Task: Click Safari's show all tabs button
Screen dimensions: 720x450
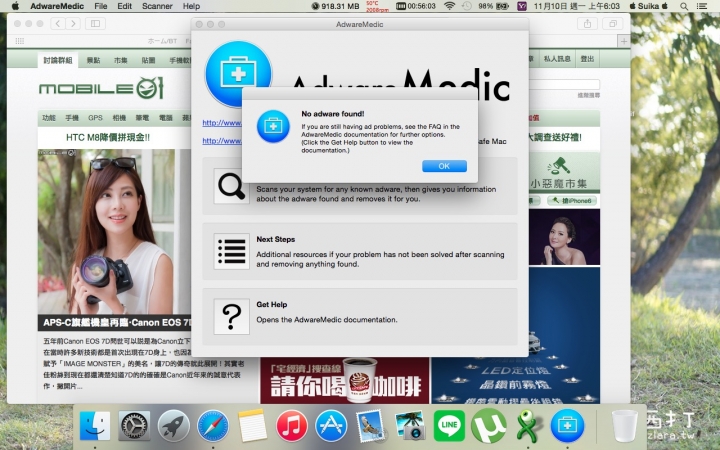Action: tap(613, 23)
